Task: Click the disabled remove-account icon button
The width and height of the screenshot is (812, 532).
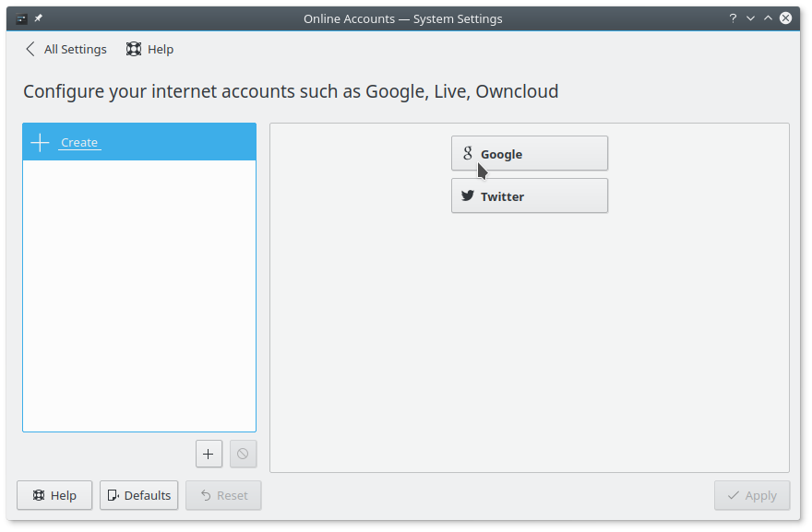Action: pyautogui.click(x=243, y=454)
